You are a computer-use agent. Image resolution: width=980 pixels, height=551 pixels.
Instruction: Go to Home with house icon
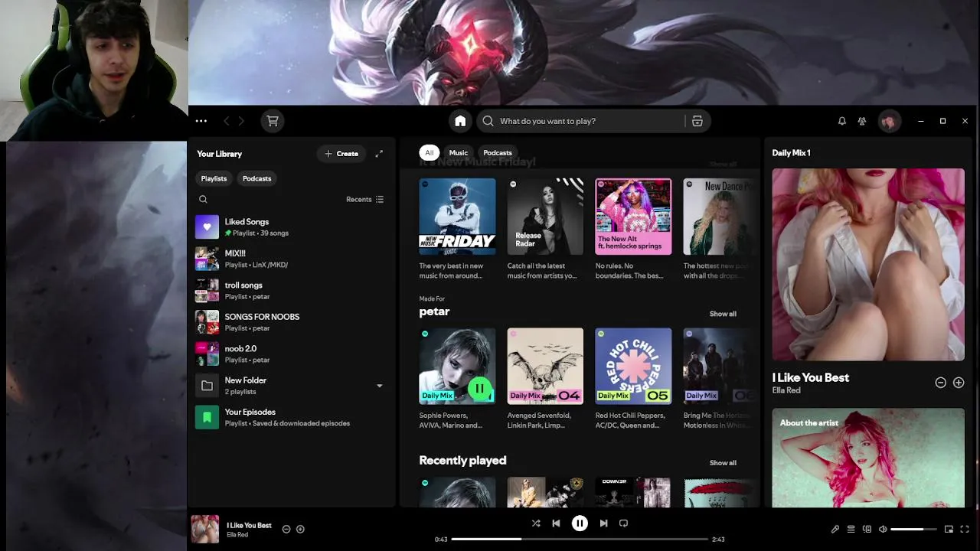pyautogui.click(x=460, y=121)
